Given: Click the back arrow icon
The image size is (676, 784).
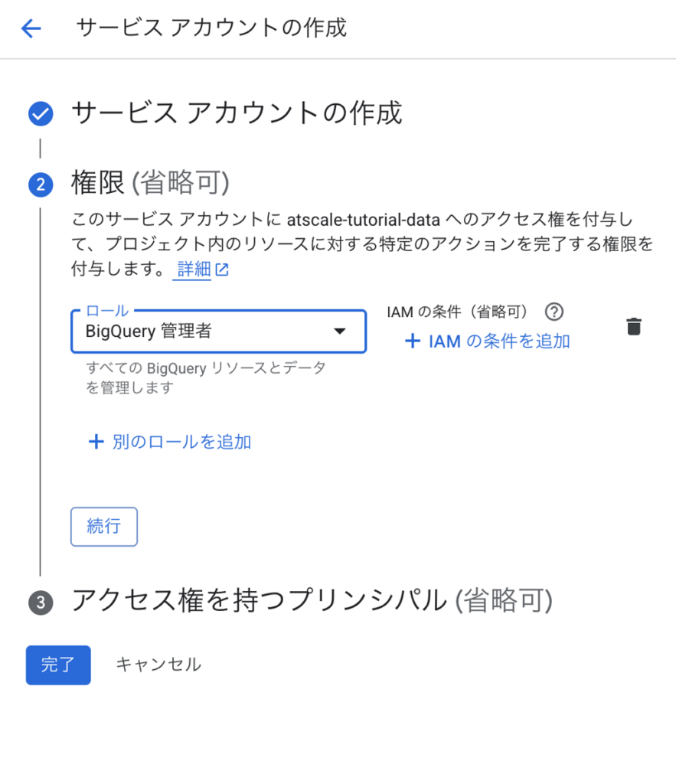Looking at the screenshot, I should tap(31, 28).
